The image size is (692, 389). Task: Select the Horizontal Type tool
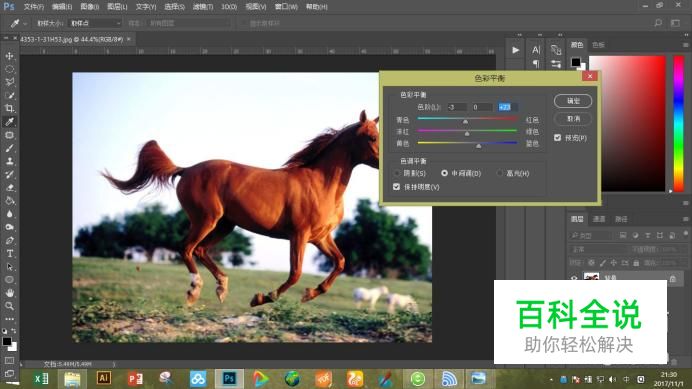pyautogui.click(x=9, y=253)
